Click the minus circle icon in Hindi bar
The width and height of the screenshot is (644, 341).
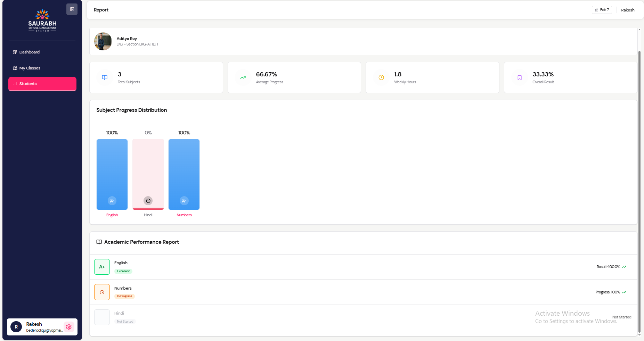tap(148, 201)
